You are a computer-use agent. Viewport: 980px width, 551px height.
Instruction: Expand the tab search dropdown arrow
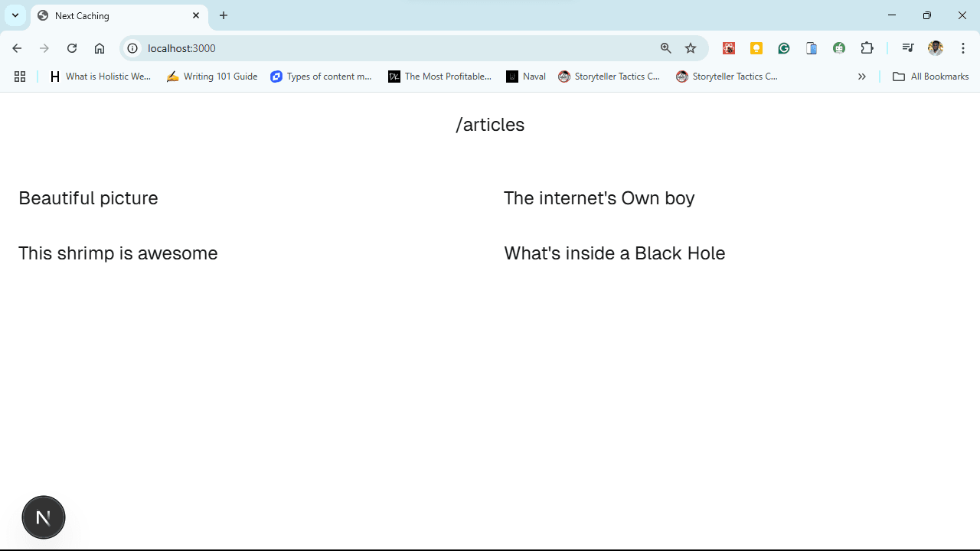15,15
